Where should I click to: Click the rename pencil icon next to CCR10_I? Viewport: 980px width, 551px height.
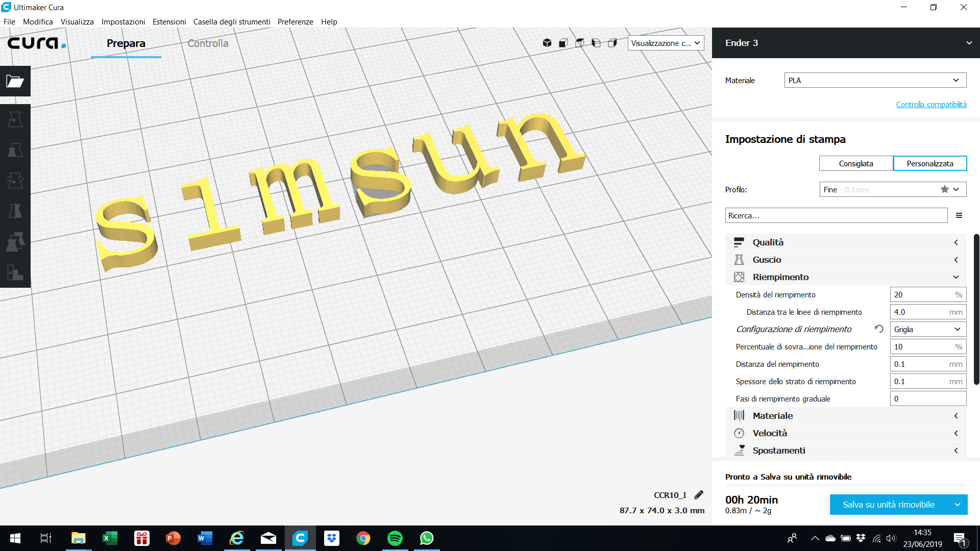699,494
